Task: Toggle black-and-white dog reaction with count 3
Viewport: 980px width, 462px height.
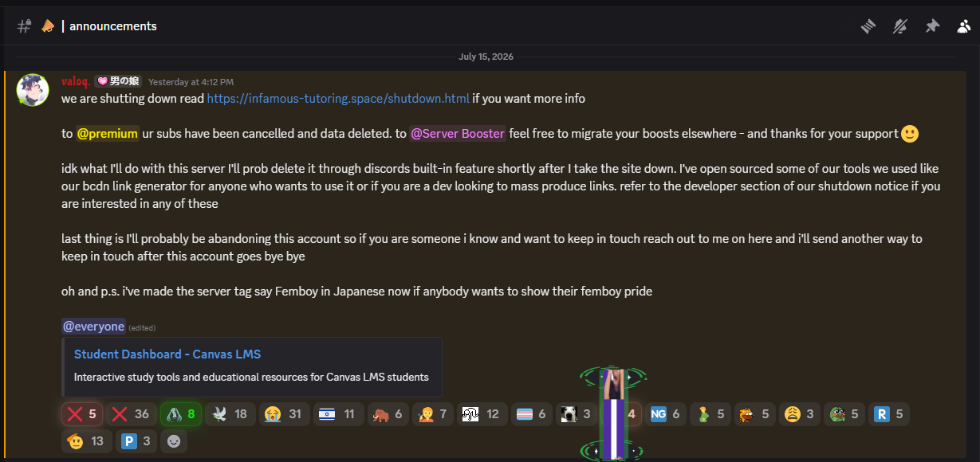Action: point(577,414)
